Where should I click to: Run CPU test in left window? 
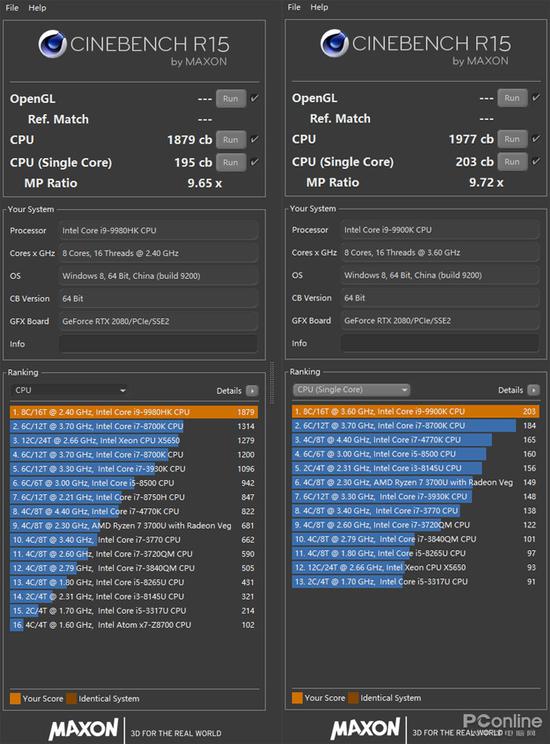pyautogui.click(x=231, y=140)
